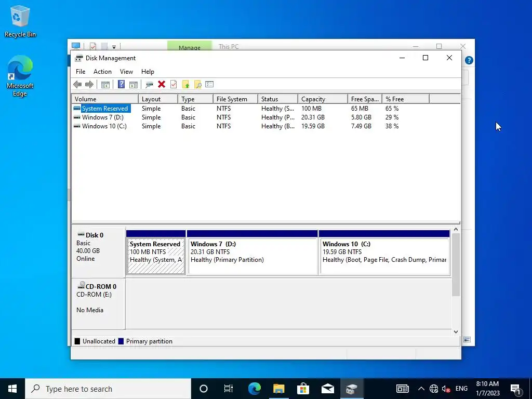Click the vertical scrollbar thumb in disk pane

[456, 264]
